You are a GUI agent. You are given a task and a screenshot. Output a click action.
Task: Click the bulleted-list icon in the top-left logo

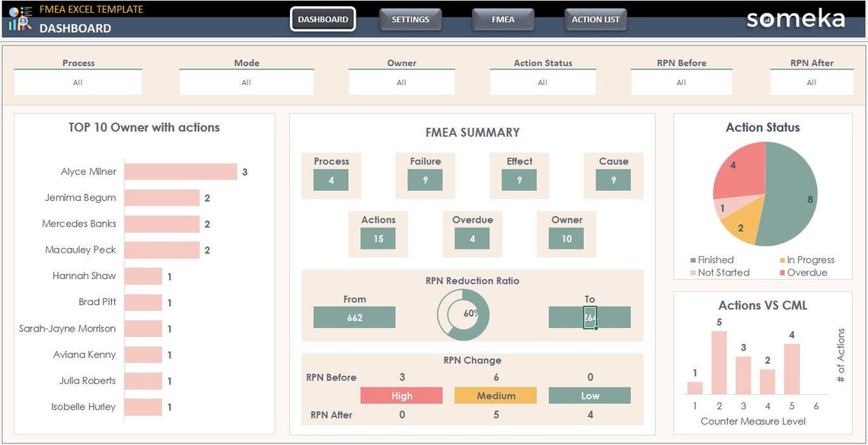(27, 11)
